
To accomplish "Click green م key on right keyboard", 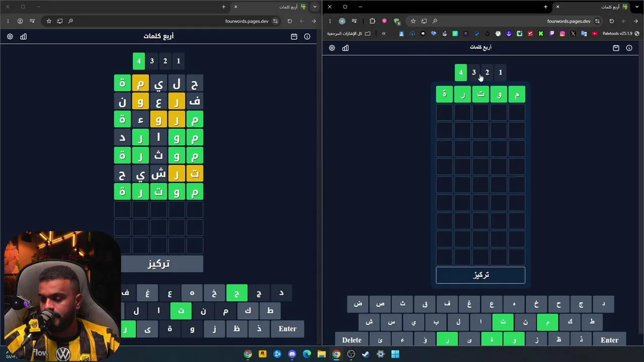I will pos(547,322).
